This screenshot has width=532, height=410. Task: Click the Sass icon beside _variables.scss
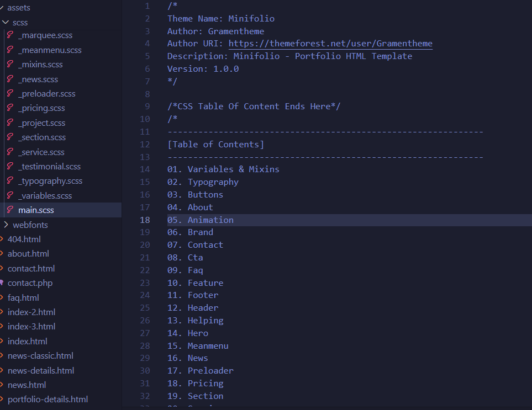coord(10,195)
